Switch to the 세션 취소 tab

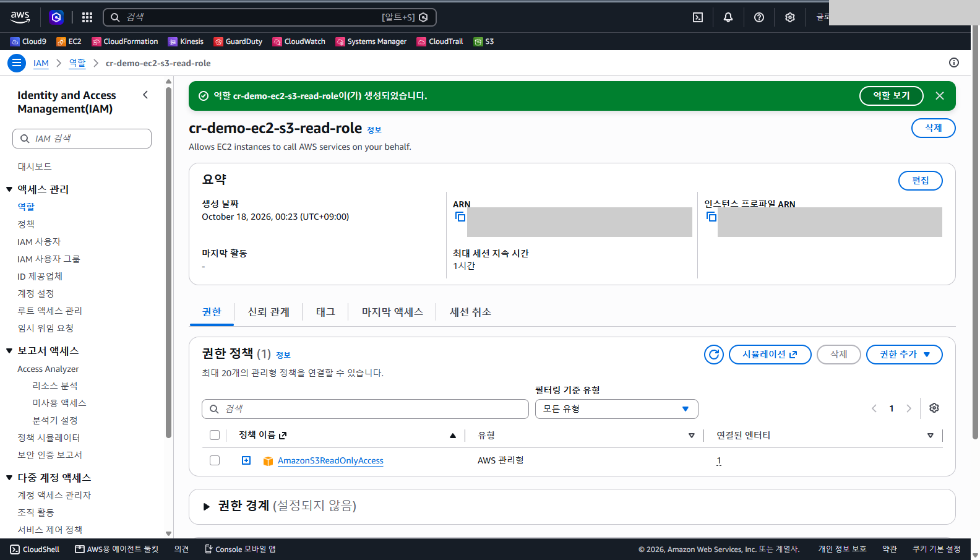pyautogui.click(x=470, y=312)
